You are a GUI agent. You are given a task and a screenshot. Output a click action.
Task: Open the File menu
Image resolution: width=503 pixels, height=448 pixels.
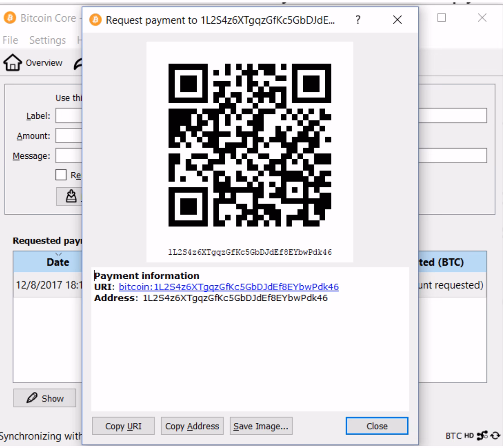coord(10,40)
